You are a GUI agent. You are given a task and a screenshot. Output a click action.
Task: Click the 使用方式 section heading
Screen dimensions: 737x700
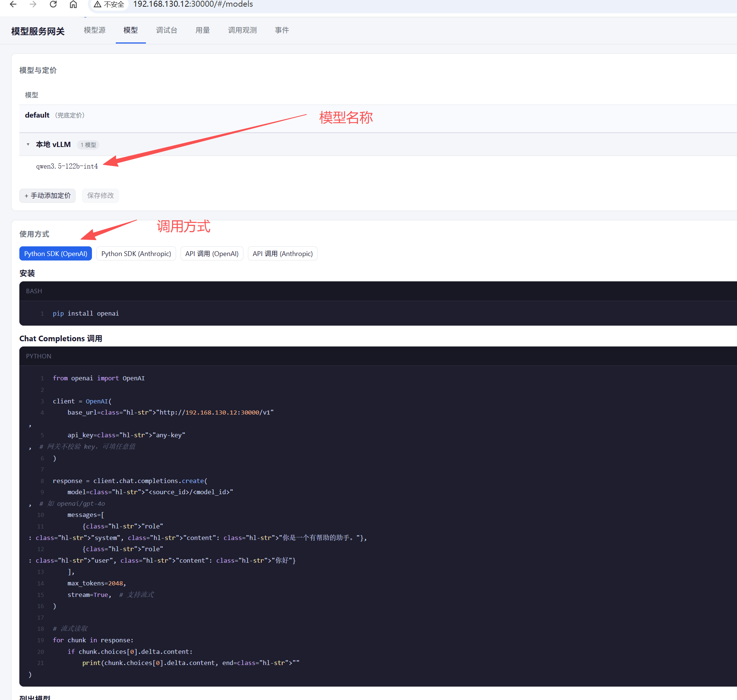click(34, 234)
